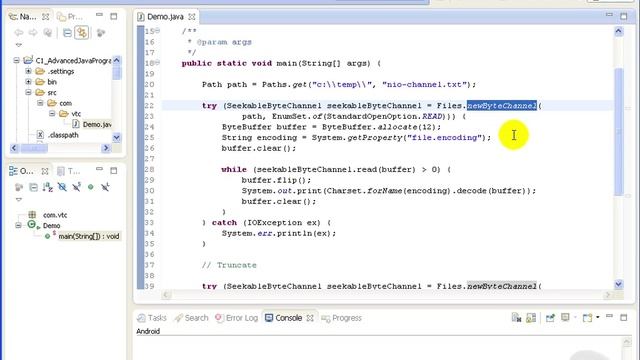Click Collapse All in the Navigator toolbar

click(67, 33)
